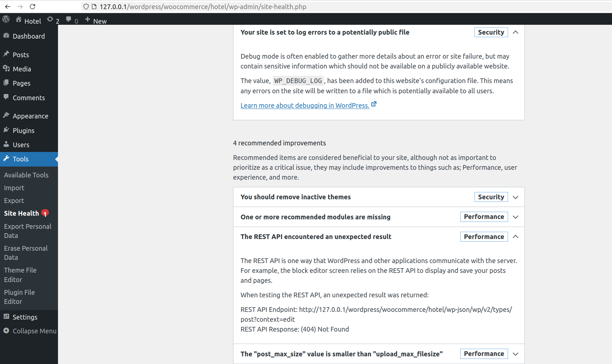Image resolution: width=612 pixels, height=364 pixels.
Task: Click the Settings sliders icon
Action: (6, 317)
